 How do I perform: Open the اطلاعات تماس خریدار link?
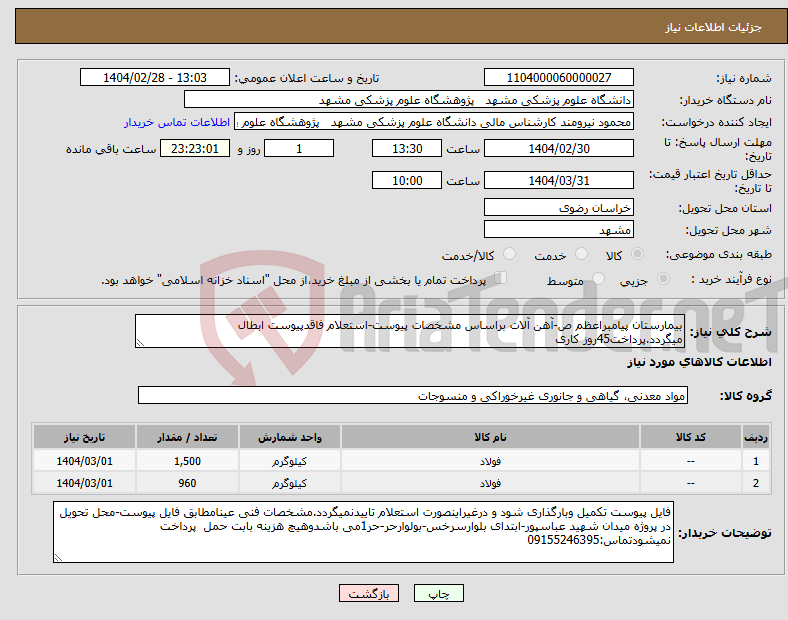pos(177,122)
